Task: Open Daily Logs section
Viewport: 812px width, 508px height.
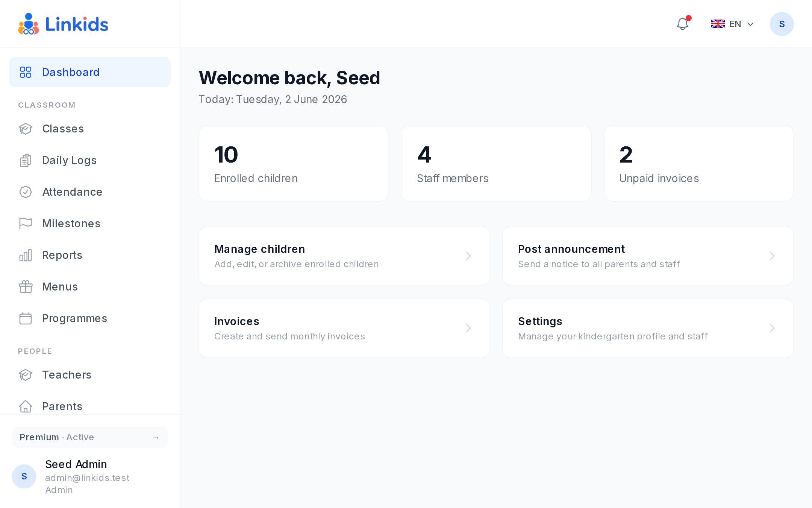Action: click(x=90, y=160)
